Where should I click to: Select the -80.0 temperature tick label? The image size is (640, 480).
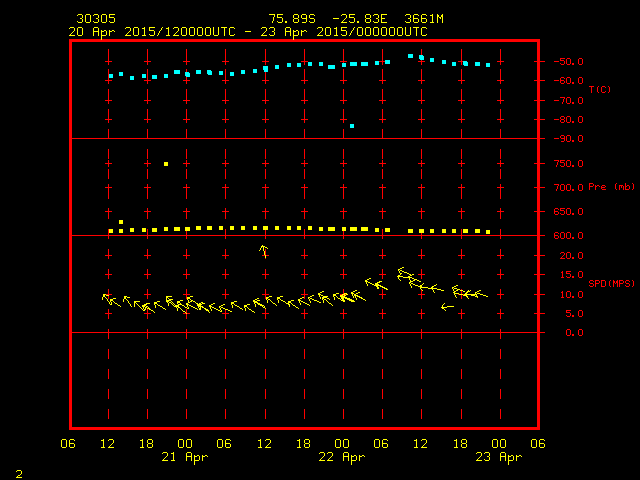pos(568,120)
